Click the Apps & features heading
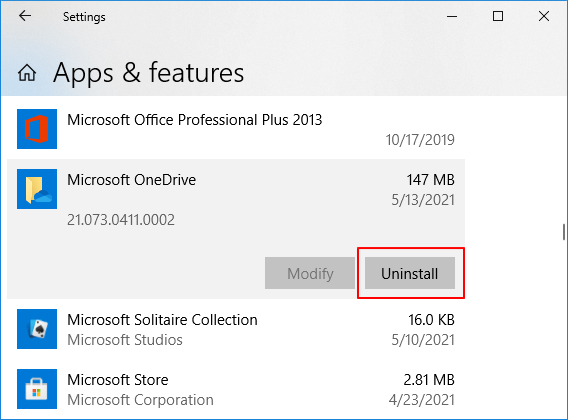Viewport: 568px width, 420px height. pos(149,73)
